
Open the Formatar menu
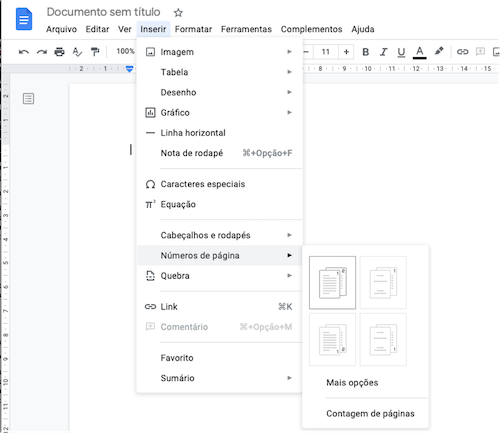[x=193, y=29]
